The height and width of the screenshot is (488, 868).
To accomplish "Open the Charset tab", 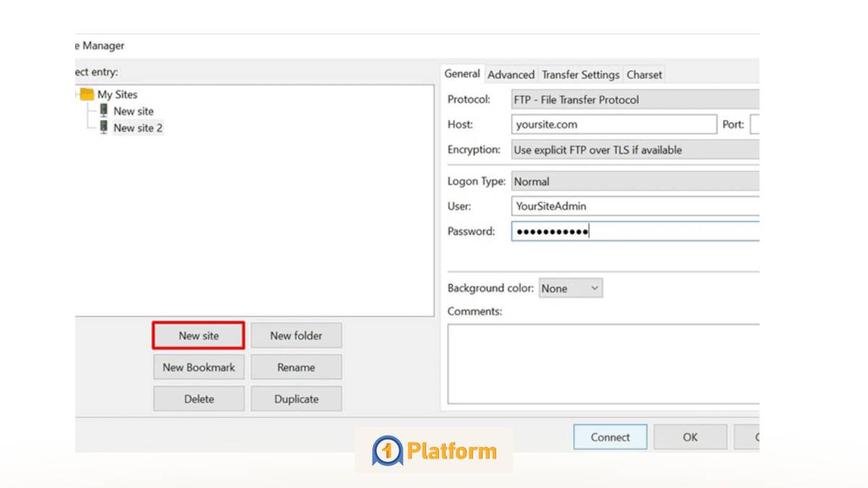I will [644, 74].
